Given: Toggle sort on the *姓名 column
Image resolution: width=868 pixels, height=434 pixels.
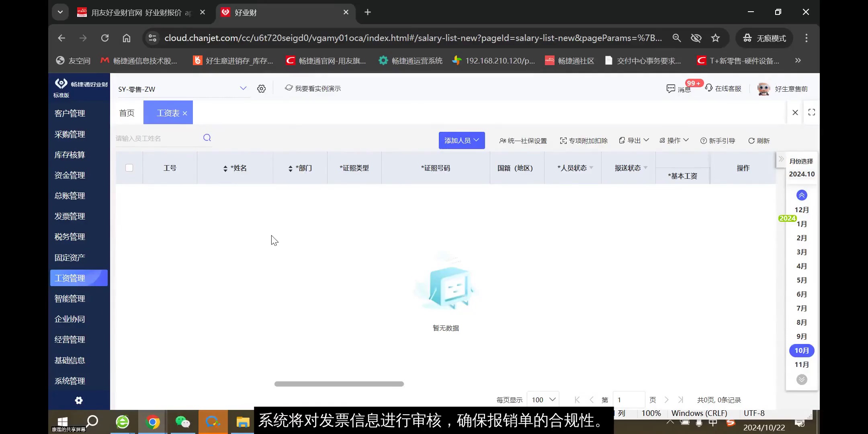Looking at the screenshot, I should 225,168.
